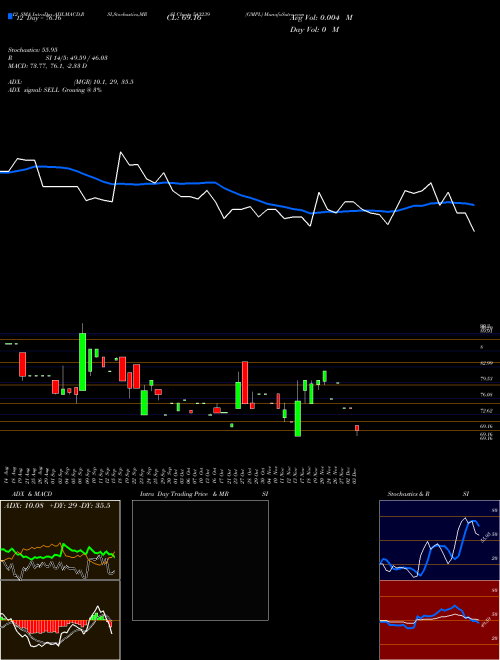Screen dimensions: 500x660
Task: Click the "Day Vol: 0 M" text
Action: click(314, 29)
